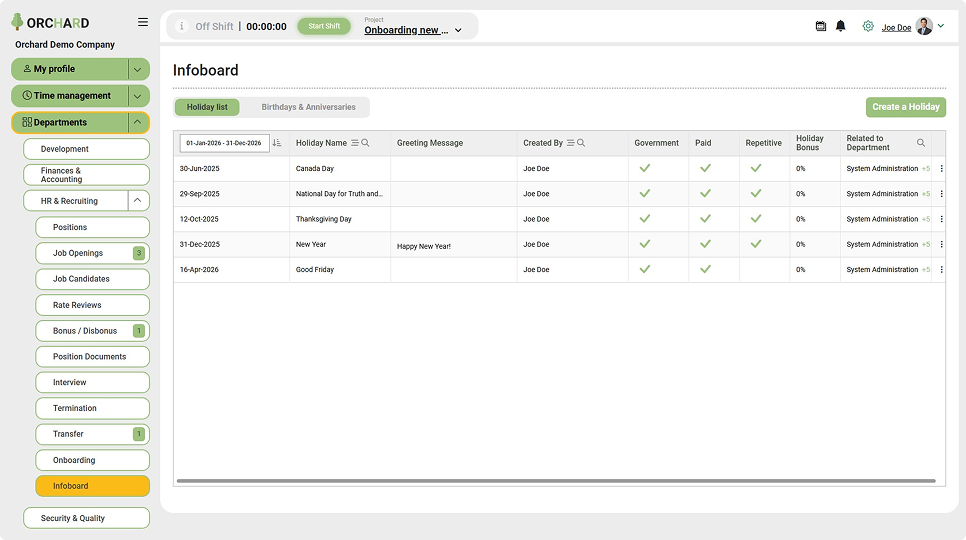Viewport: 966px width, 540px height.
Task: Toggle date sort order icon
Action: pos(277,143)
